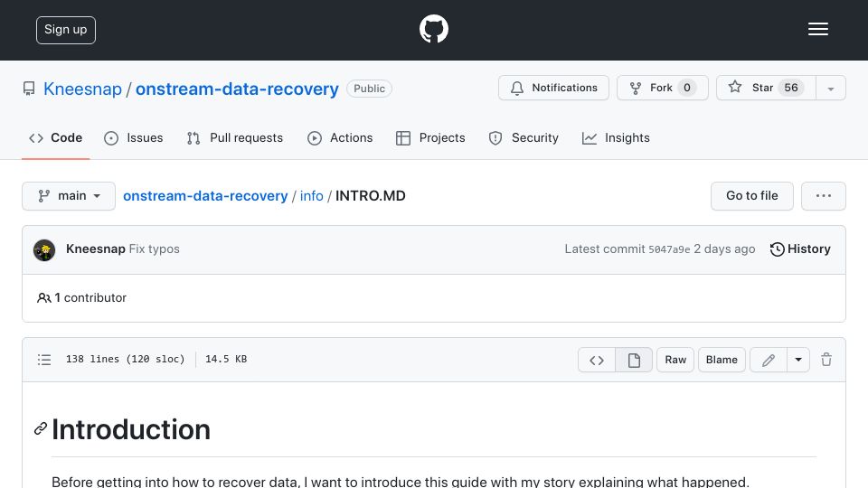Viewport: 868px width, 488px height.
Task: Click the '2 days ago' commit time
Action: (x=724, y=249)
